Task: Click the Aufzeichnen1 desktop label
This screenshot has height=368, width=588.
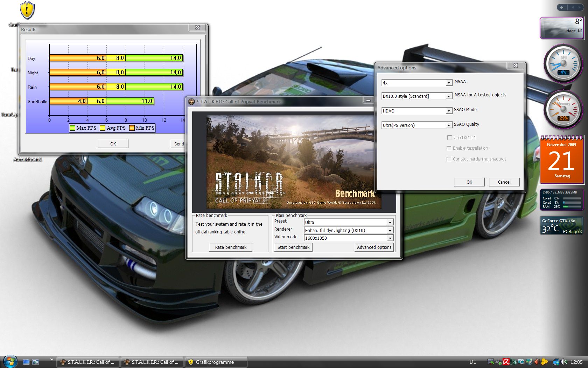Action: click(28, 159)
